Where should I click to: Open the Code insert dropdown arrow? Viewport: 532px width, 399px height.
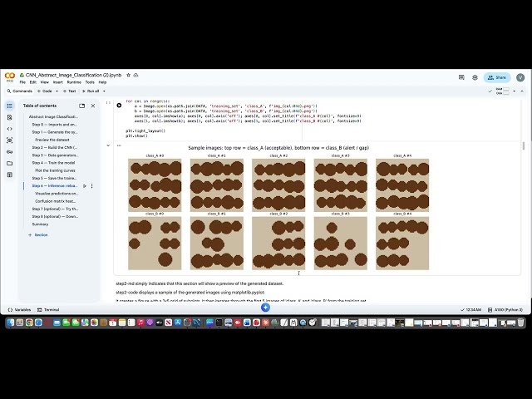pos(57,91)
